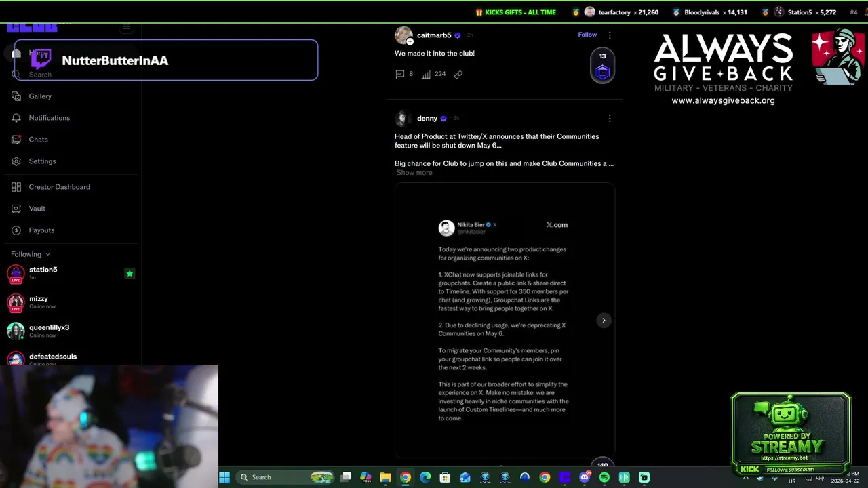Image resolution: width=868 pixels, height=488 pixels.
Task: Toggle the sidebar hamburger menu button
Action: 126,27
